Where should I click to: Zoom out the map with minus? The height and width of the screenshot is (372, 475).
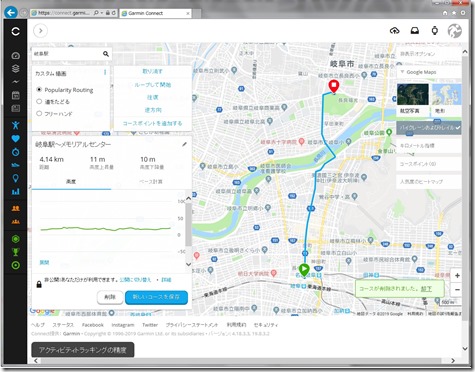click(457, 290)
